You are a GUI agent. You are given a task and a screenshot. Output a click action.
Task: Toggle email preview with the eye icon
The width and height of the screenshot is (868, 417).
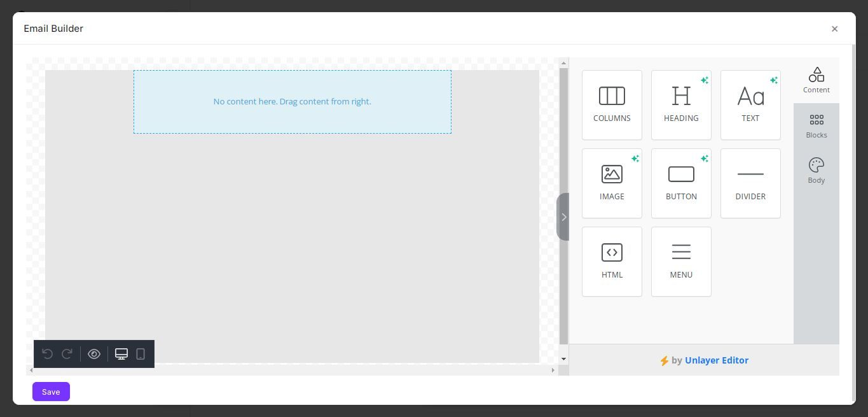point(94,353)
